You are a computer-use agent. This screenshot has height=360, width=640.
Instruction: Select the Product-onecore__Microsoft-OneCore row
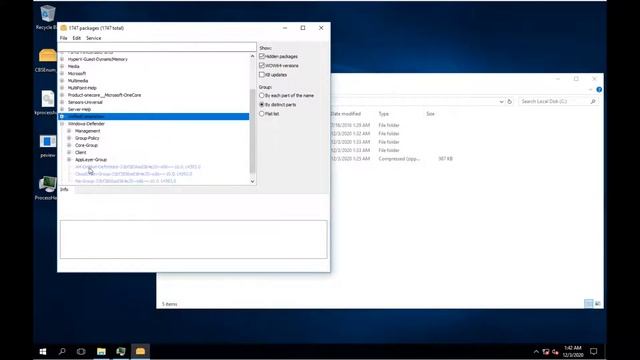[104, 95]
